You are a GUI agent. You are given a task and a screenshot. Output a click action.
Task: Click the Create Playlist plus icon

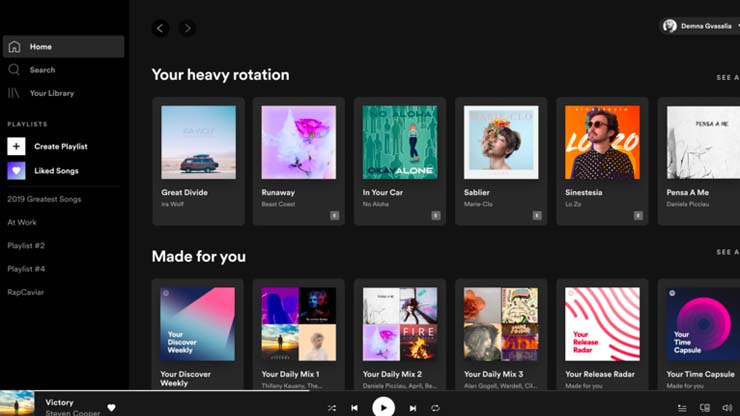[x=16, y=146]
